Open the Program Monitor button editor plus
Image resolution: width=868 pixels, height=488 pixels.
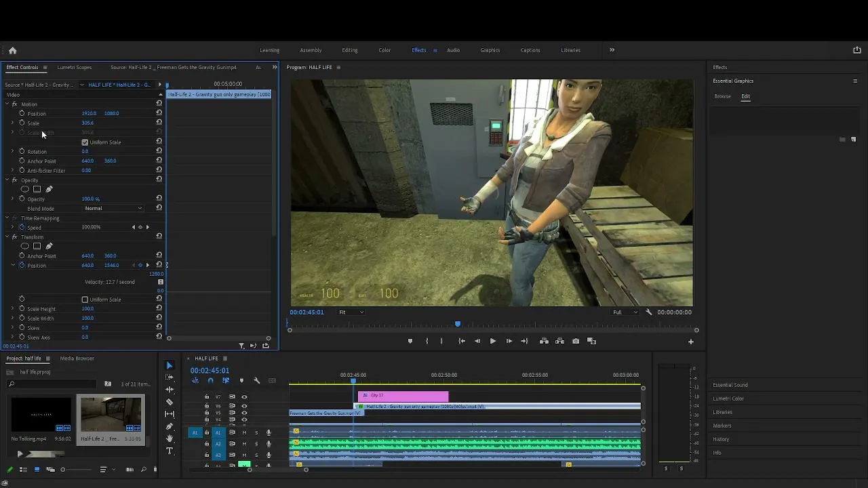(x=691, y=342)
